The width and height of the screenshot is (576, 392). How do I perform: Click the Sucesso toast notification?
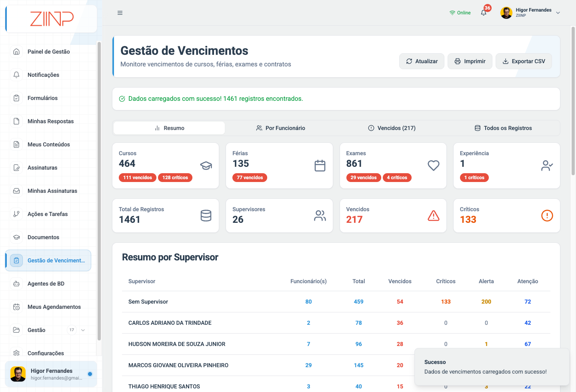pyautogui.click(x=492, y=367)
